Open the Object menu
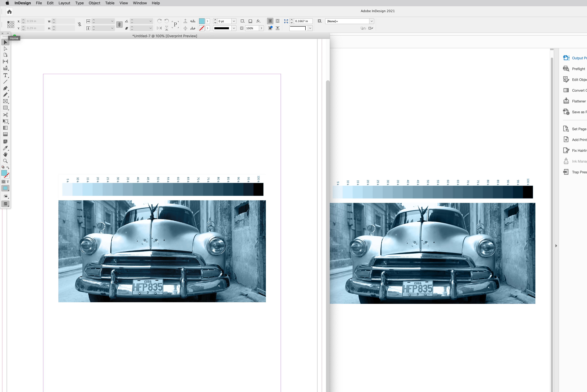Image resolution: width=587 pixels, height=392 pixels. 94,3
